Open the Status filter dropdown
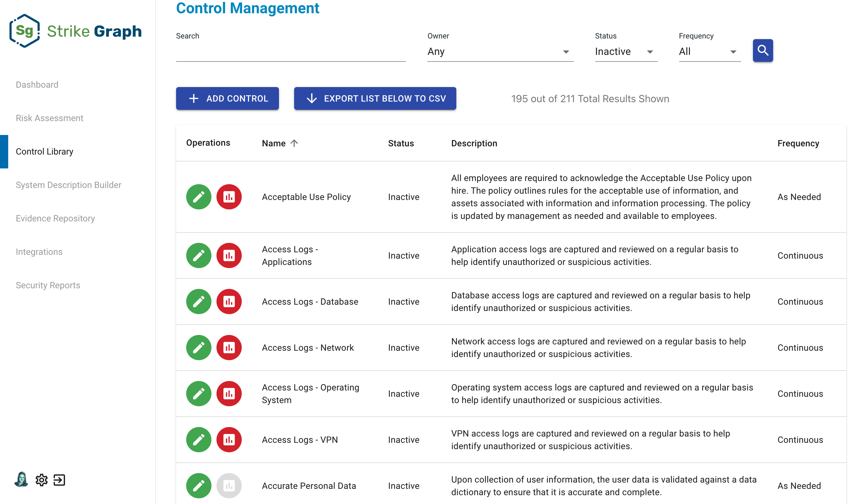 click(x=625, y=51)
